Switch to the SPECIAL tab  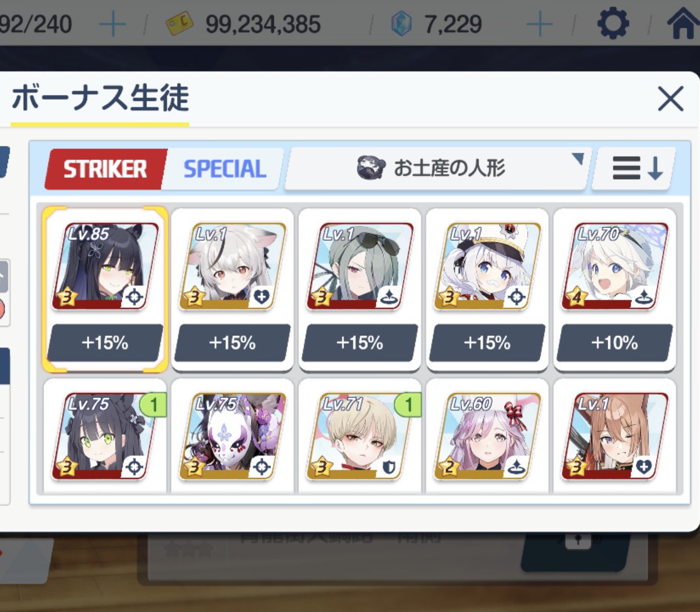tap(224, 169)
